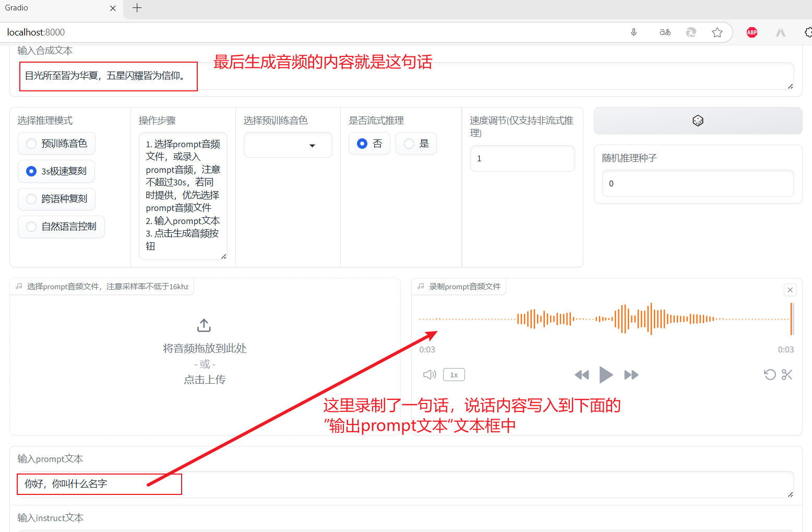Click the 速度调节 number field

(522, 158)
